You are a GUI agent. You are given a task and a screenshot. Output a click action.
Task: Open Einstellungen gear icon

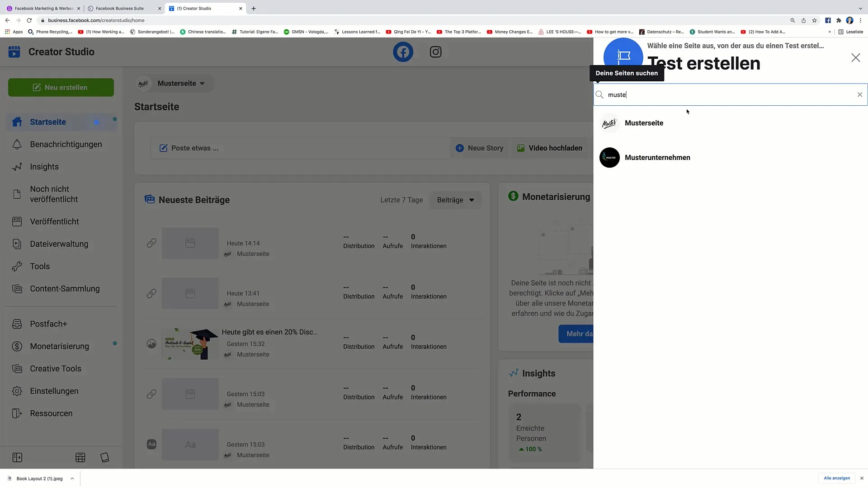point(17,391)
